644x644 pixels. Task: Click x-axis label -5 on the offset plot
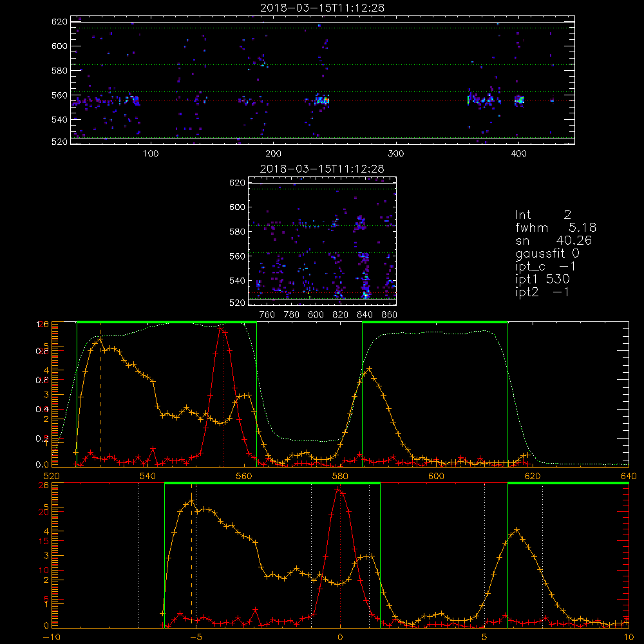point(196,638)
